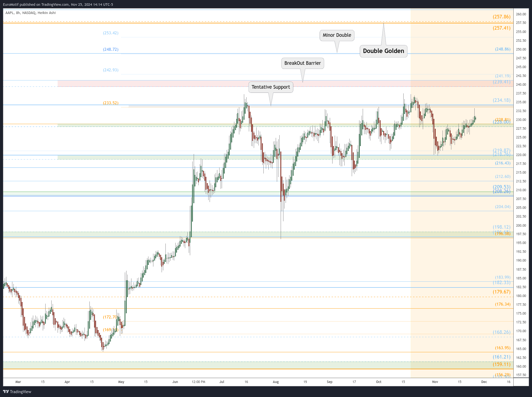This screenshot has height=397, width=532.
Task: Select the (212.60) level label
Action: point(503,177)
